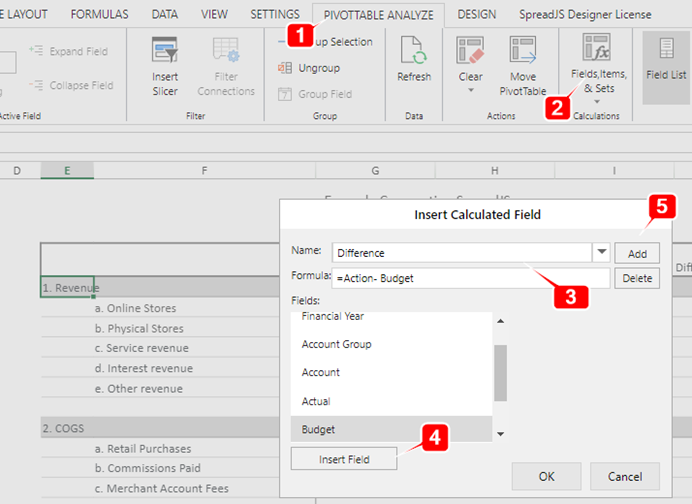Click the Insert Field button
This screenshot has height=504, width=692.
point(344,459)
